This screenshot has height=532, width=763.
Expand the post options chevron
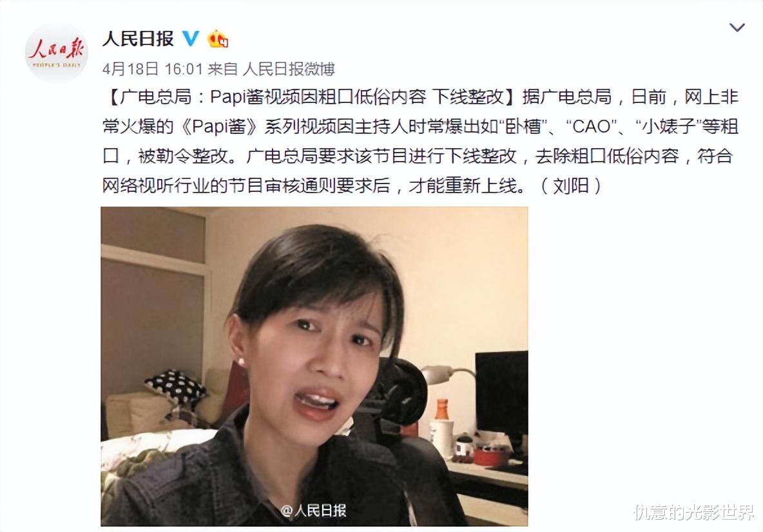737,27
